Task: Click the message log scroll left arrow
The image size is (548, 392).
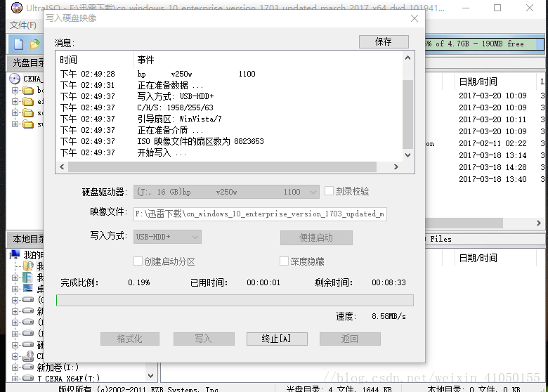Action: [62, 167]
